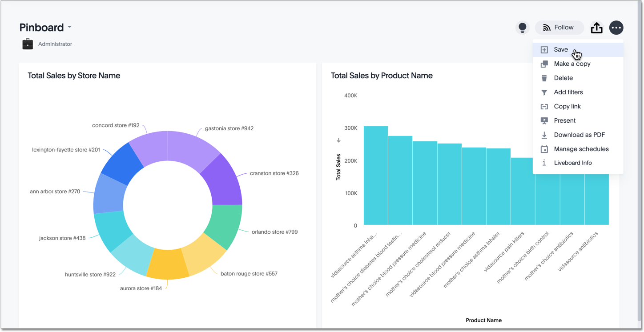Select Save from the menu
This screenshot has height=332, width=644.
pyautogui.click(x=561, y=50)
